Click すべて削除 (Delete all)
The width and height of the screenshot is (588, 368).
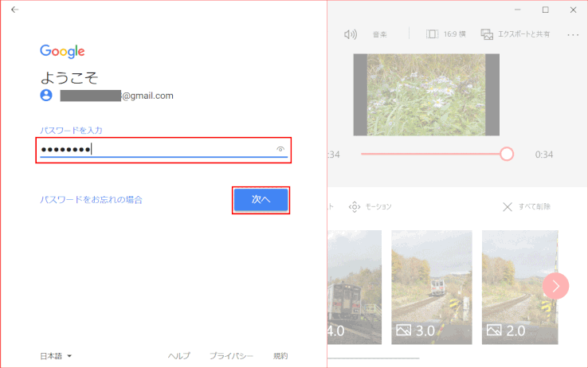(x=535, y=207)
